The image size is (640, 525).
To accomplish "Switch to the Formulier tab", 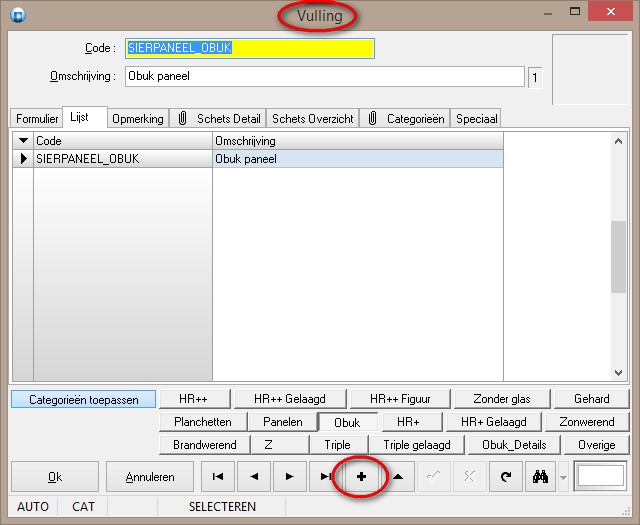I will [x=37, y=119].
